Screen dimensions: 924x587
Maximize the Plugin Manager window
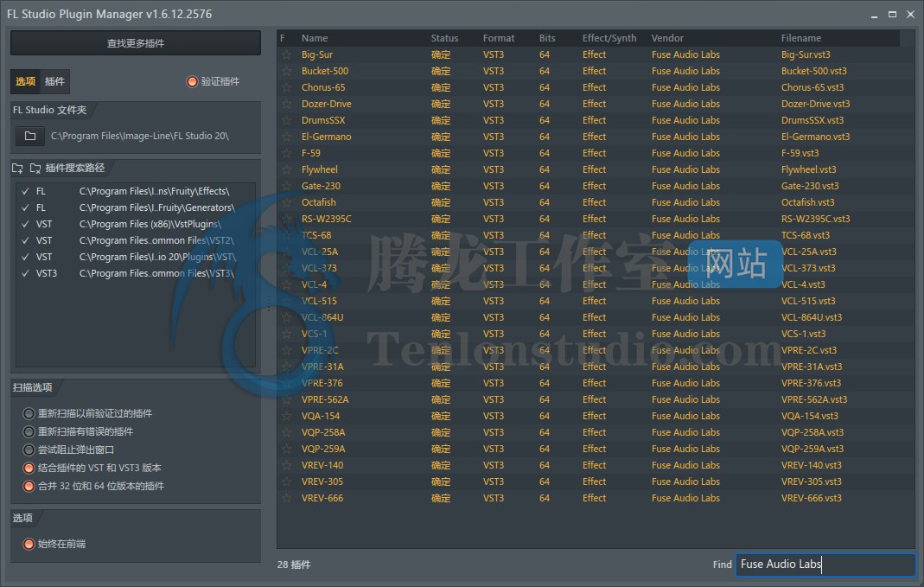coord(892,14)
